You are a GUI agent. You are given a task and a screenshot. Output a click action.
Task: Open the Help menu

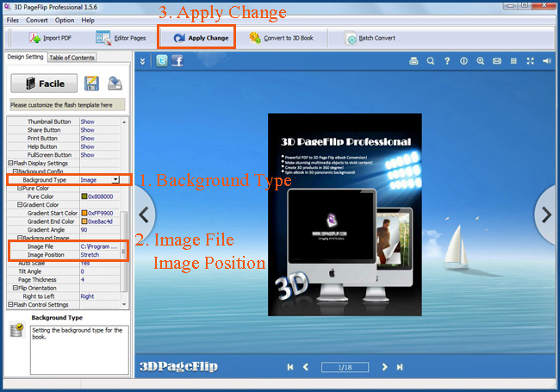(x=88, y=20)
